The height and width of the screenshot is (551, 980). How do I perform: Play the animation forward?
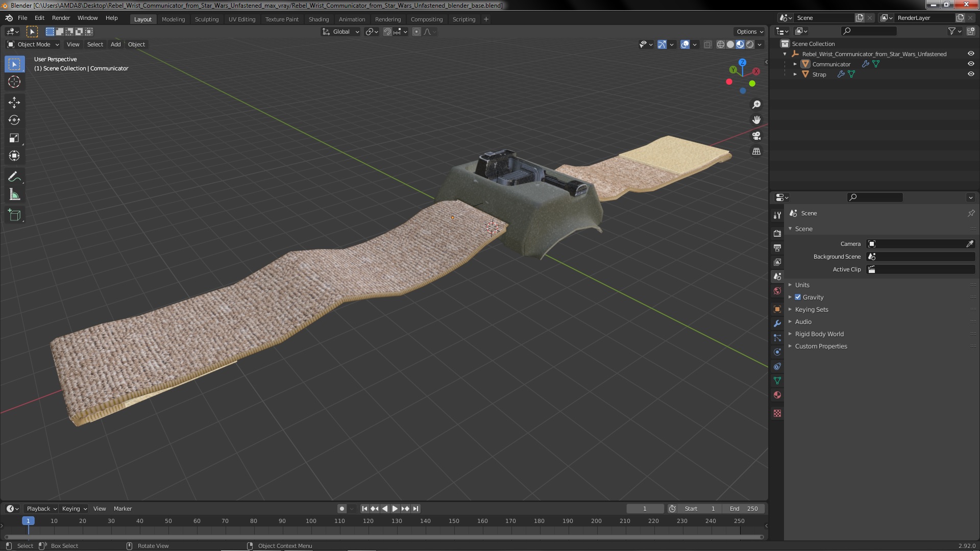click(395, 509)
